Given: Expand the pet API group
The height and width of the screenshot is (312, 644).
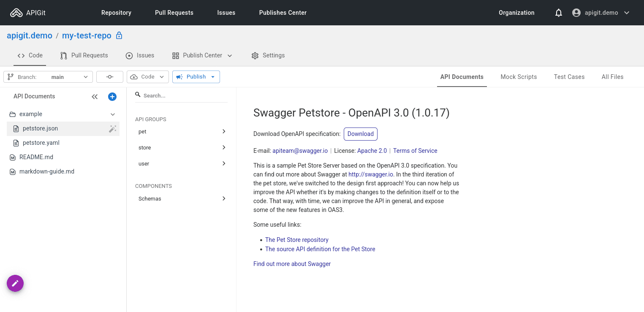Looking at the screenshot, I should point(182,132).
